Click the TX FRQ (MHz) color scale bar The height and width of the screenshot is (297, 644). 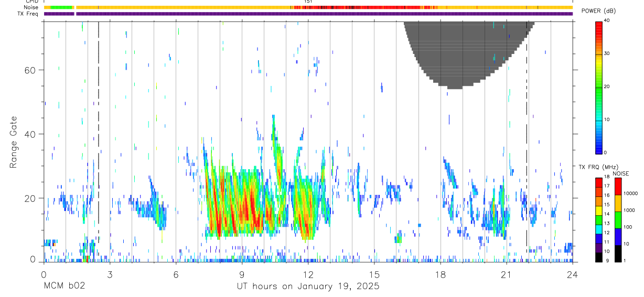click(599, 220)
